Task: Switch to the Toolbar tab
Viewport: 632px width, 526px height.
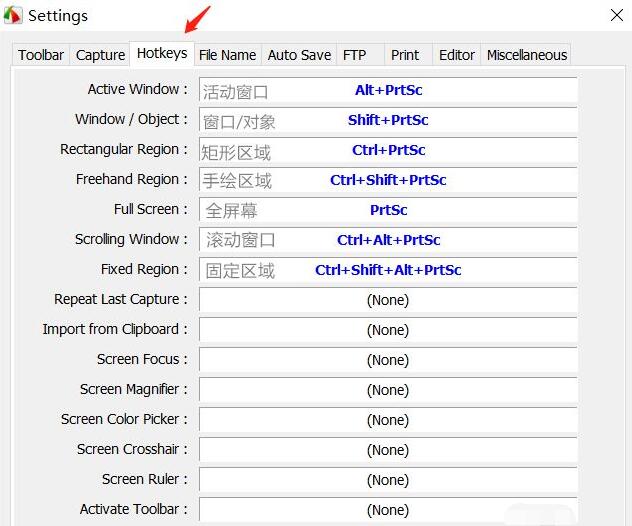Action: (41, 55)
